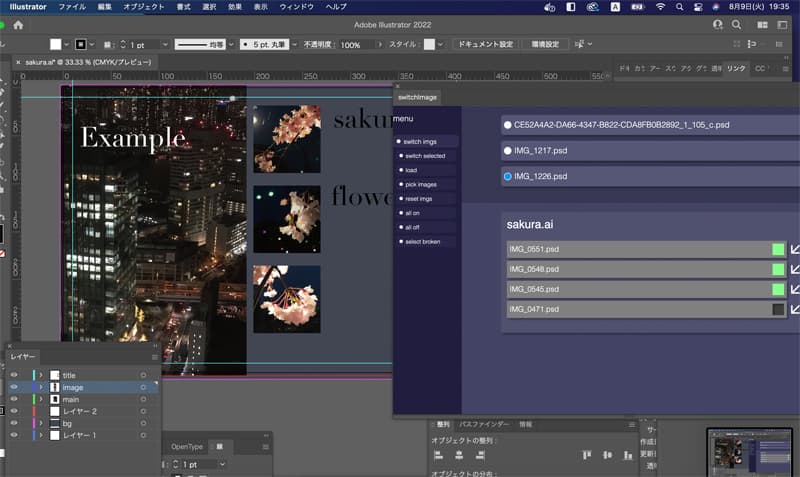The width and height of the screenshot is (800, 477).
Task: Click the fill color box in the control bar
Action: coord(56,45)
